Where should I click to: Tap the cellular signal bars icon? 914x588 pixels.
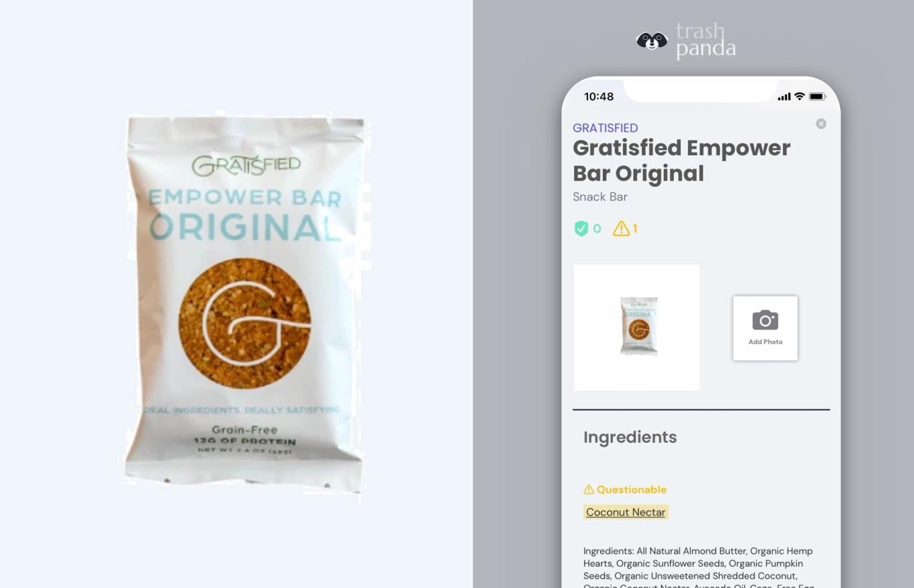(x=784, y=97)
